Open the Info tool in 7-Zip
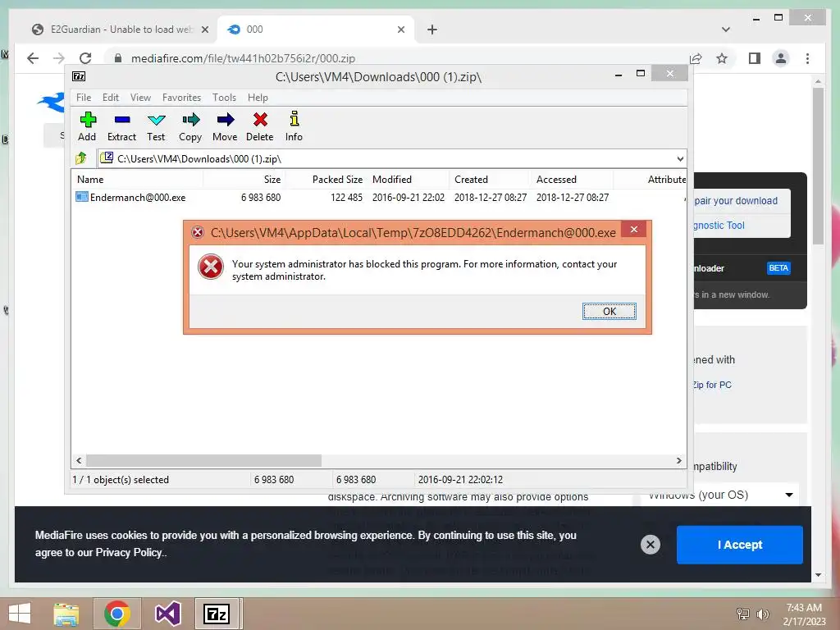The height and width of the screenshot is (630, 840). coord(294,126)
